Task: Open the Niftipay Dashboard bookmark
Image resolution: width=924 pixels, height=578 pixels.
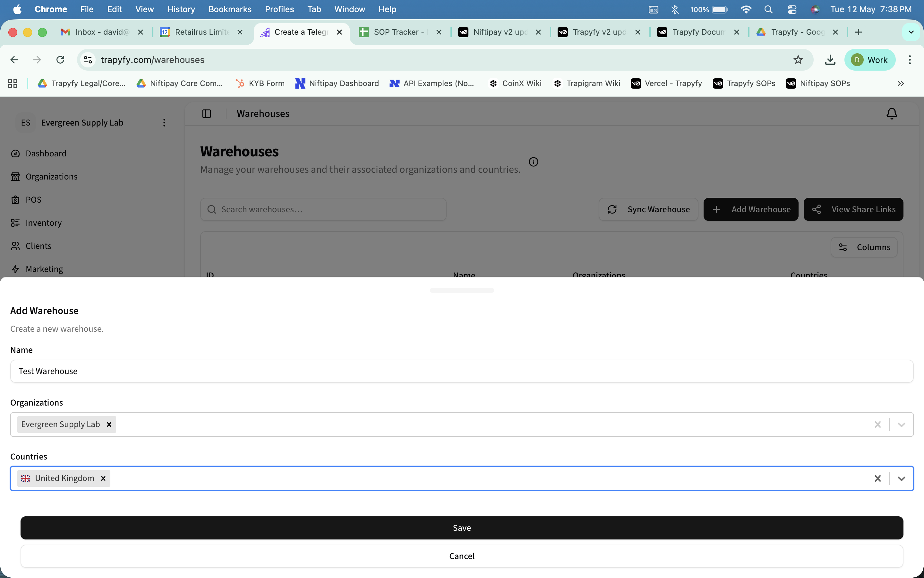Action: pos(337,83)
